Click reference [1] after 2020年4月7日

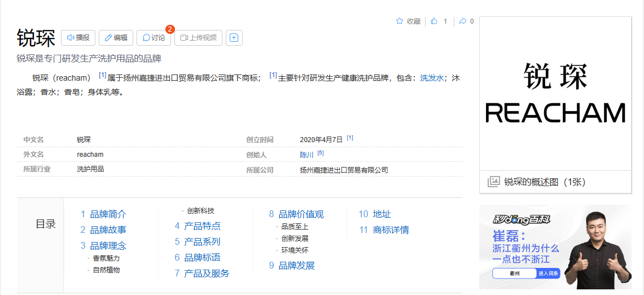pos(350,138)
